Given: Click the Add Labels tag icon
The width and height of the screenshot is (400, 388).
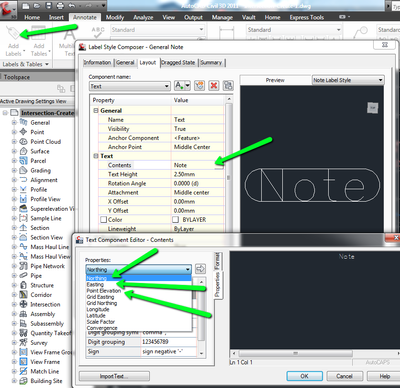Looking at the screenshot, I should [13, 34].
